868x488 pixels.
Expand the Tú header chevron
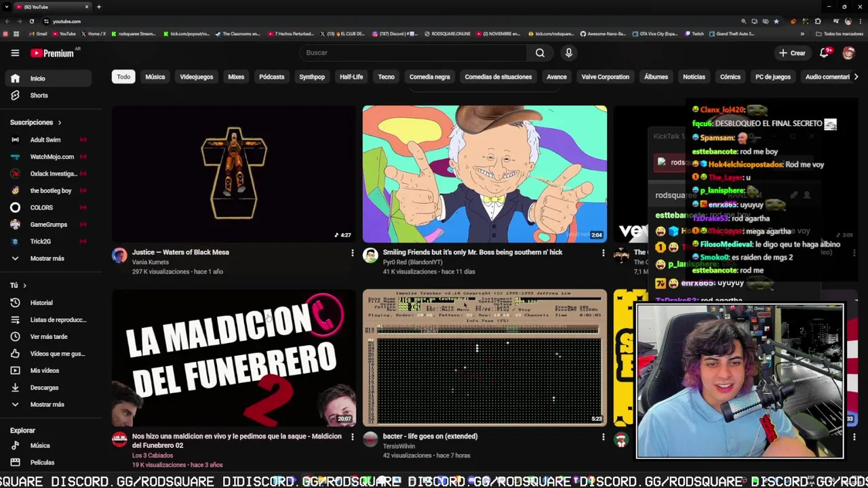pyautogui.click(x=24, y=285)
